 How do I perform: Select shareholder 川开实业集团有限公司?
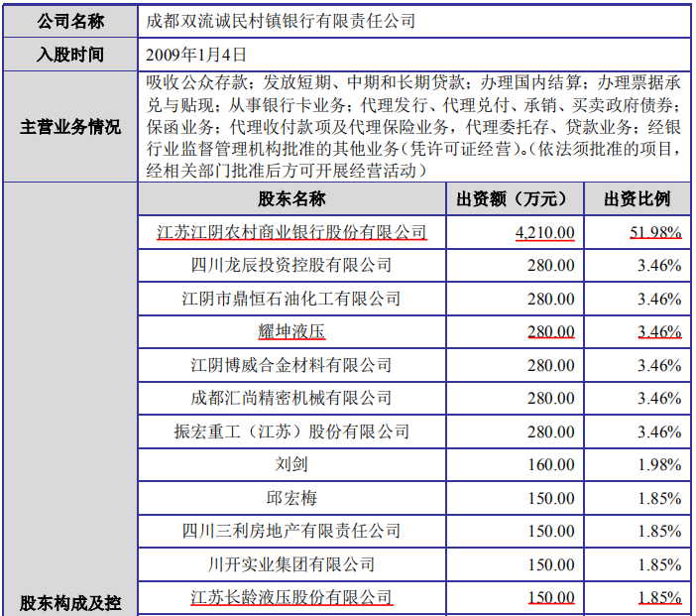tap(291, 564)
